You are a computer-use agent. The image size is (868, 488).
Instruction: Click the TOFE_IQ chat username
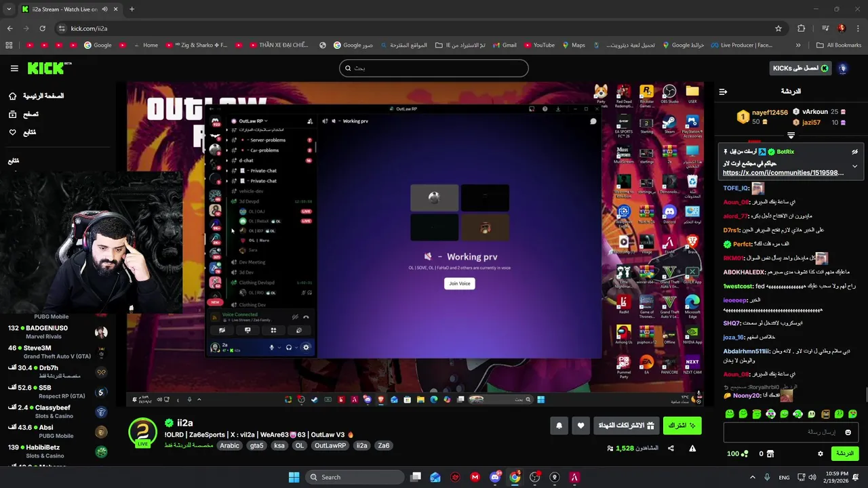pyautogui.click(x=736, y=188)
